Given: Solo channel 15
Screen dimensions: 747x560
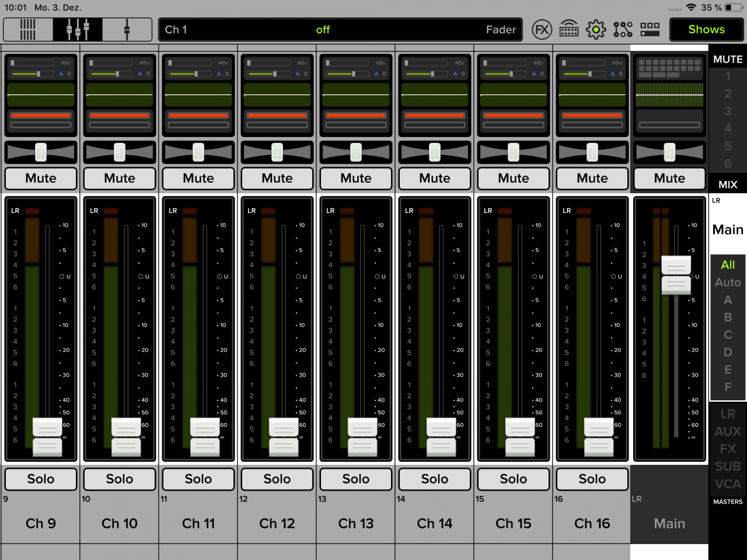Looking at the screenshot, I should (514, 479).
